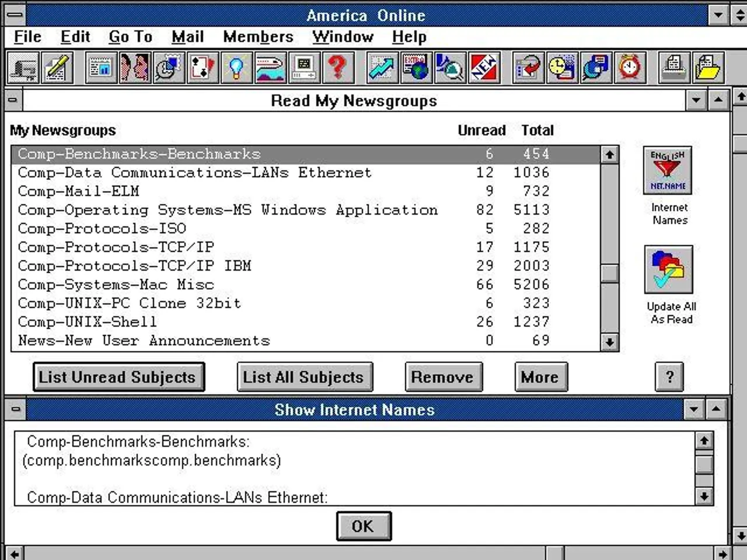Screen dimensions: 747x560
Task: Select Comp-Protocols-TCP/IP row with 1175 total
Action: [x=305, y=247]
